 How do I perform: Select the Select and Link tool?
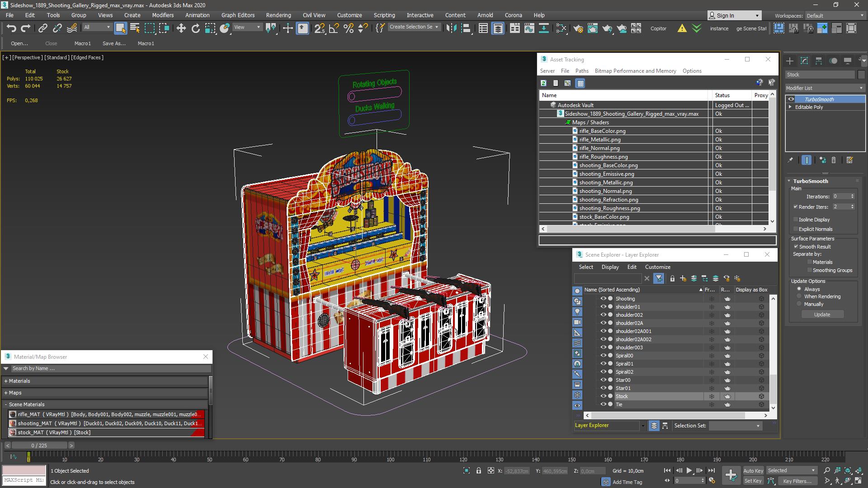(x=42, y=28)
